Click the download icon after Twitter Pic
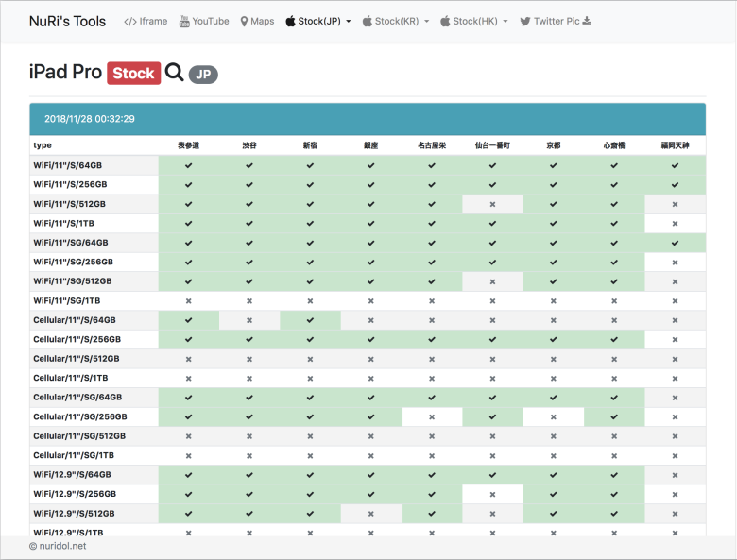The width and height of the screenshot is (737, 560). click(x=587, y=21)
